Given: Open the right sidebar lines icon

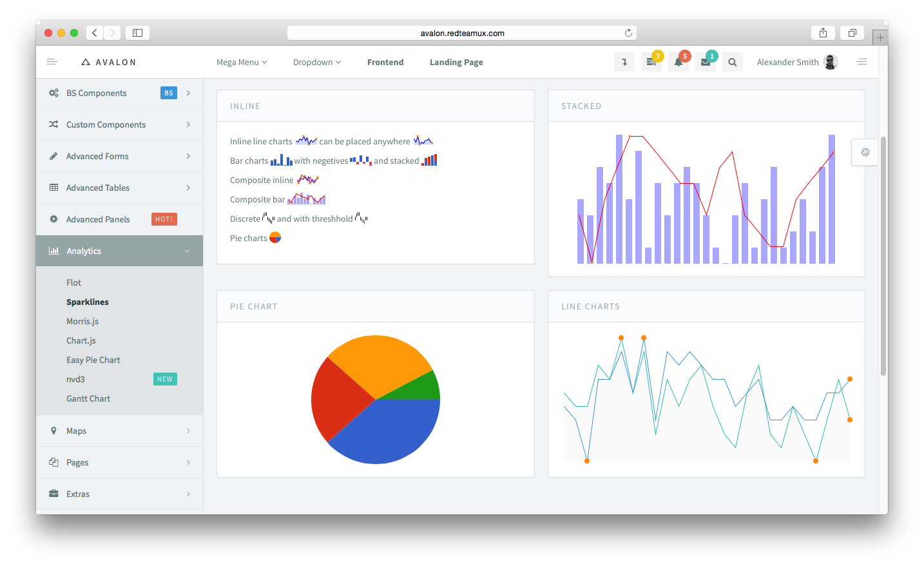Looking at the screenshot, I should pos(861,62).
